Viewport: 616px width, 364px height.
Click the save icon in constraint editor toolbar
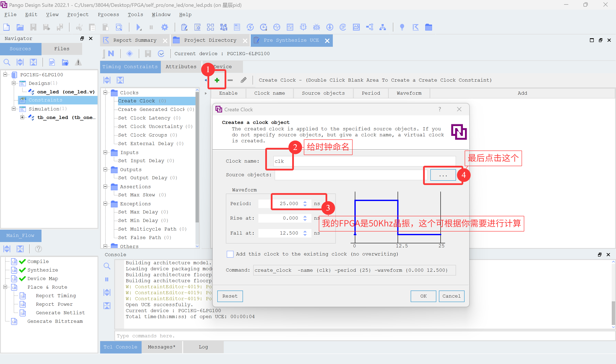(148, 53)
